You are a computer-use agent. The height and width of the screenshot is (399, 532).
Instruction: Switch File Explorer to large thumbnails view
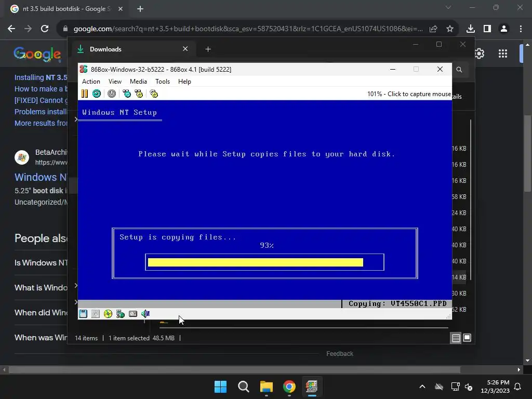467,338
